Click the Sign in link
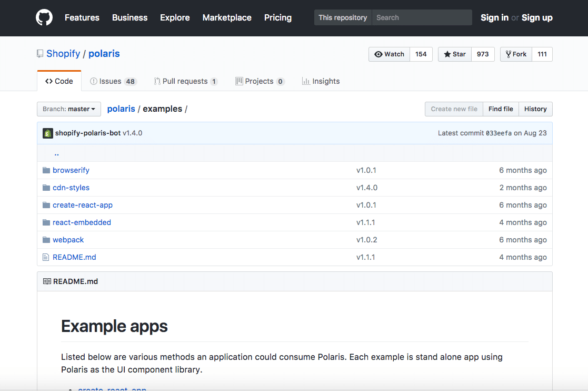The width and height of the screenshot is (588, 391). [x=494, y=17]
